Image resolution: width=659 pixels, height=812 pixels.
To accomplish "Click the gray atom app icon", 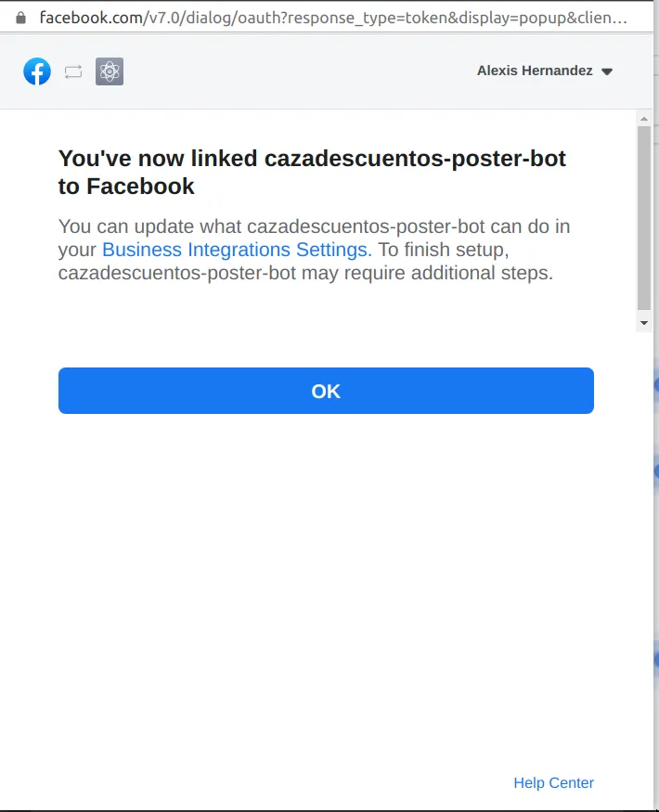I will pos(110,71).
